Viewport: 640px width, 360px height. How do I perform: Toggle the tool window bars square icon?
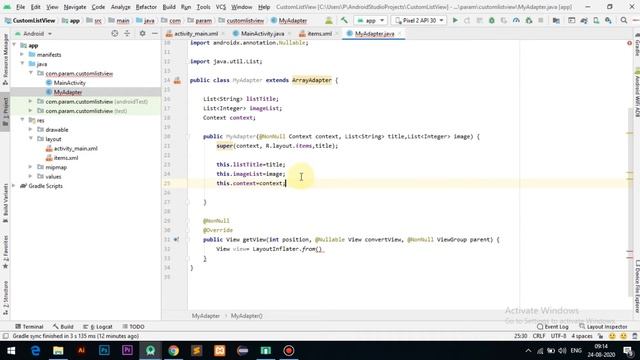5,336
